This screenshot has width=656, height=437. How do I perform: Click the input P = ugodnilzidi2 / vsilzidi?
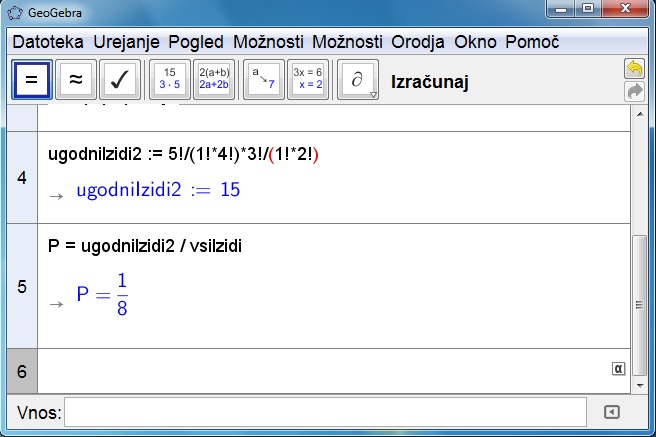click(145, 246)
